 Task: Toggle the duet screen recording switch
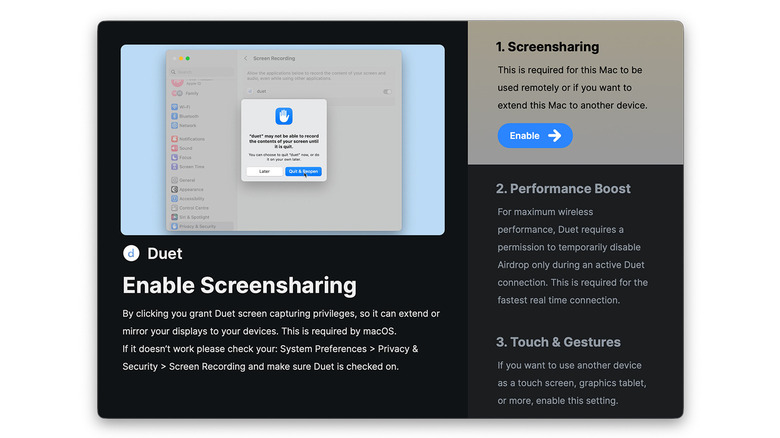tap(387, 91)
